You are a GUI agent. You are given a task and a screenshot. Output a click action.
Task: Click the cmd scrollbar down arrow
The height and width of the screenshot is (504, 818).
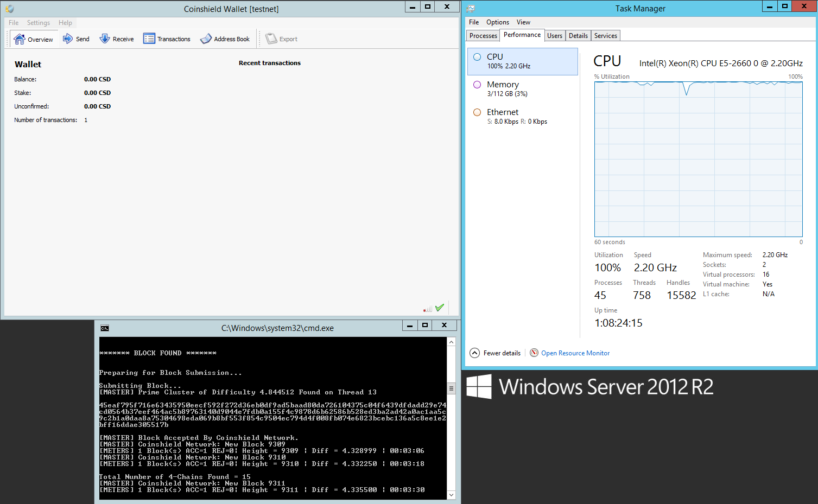tap(451, 495)
